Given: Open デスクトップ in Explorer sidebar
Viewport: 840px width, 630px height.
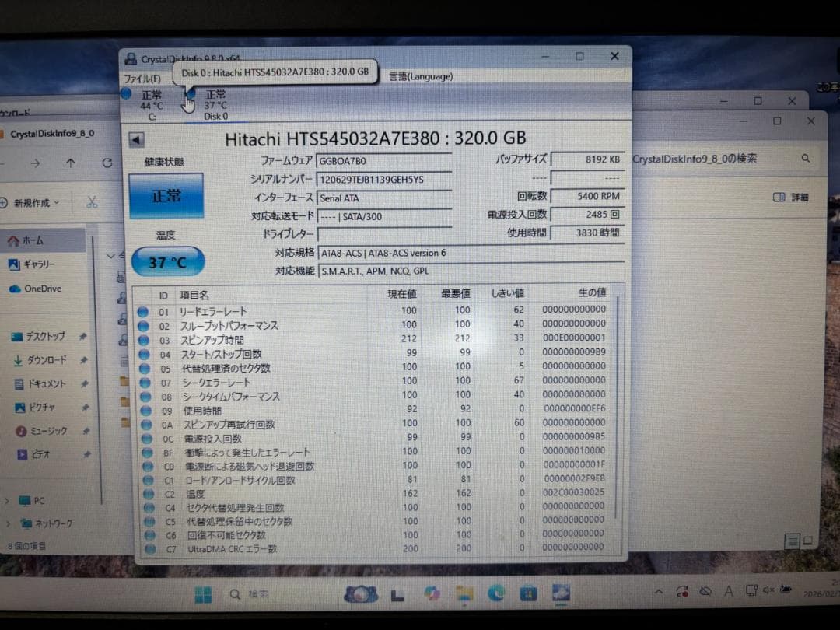Looking at the screenshot, I should (39, 337).
